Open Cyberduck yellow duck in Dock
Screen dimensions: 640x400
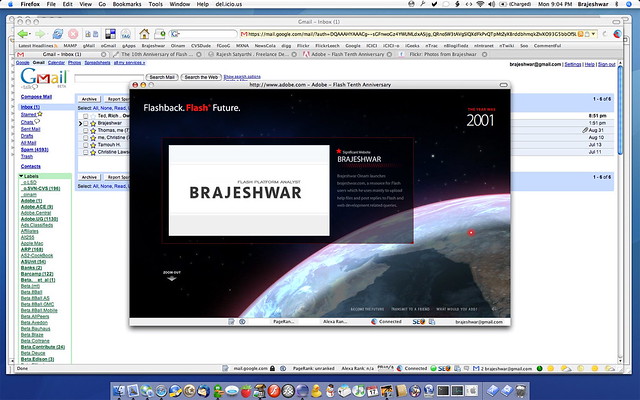316,391
